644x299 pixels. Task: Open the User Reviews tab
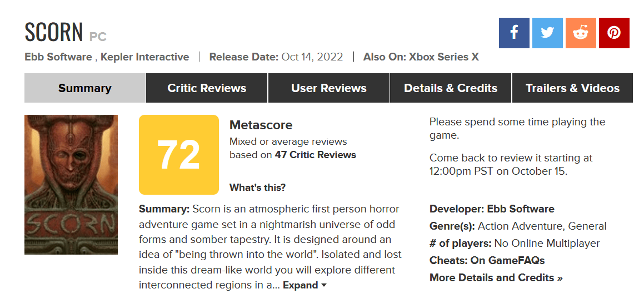328,88
